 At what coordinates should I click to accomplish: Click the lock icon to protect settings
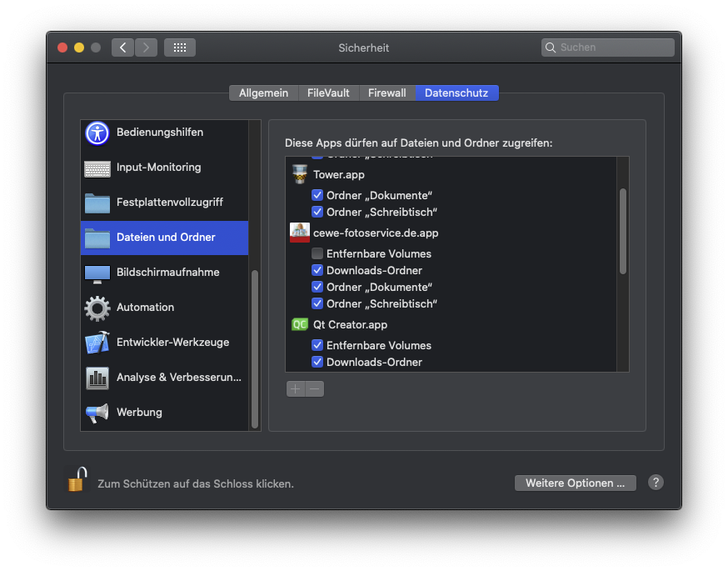[77, 479]
